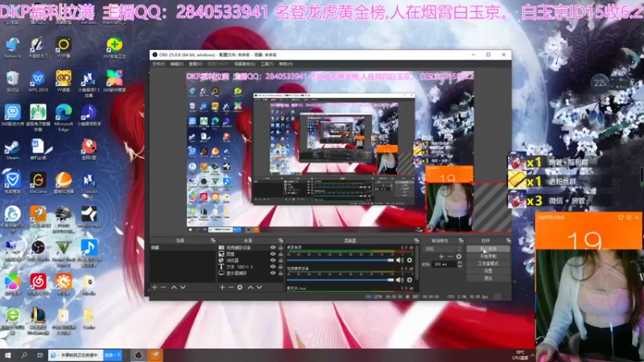Image resolution: width=644 pixels, height=362 pixels.
Task: Click the transition duration 300 ms field
Action: [x=445, y=265]
